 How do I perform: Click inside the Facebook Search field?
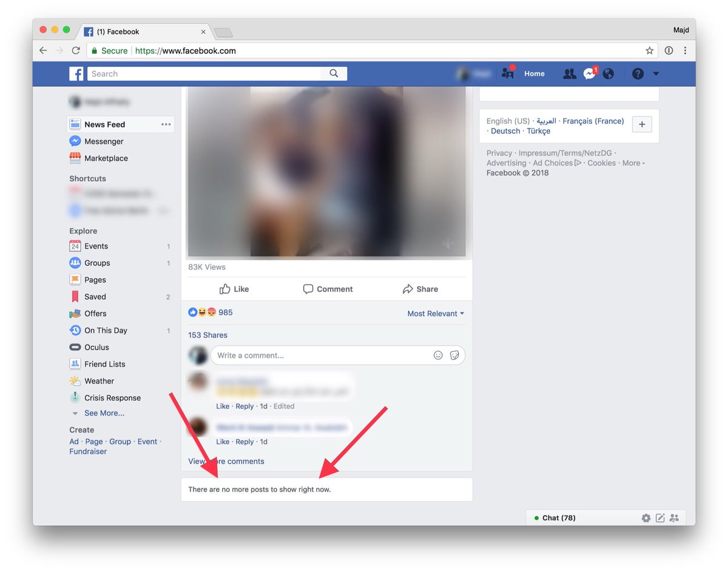(x=203, y=73)
